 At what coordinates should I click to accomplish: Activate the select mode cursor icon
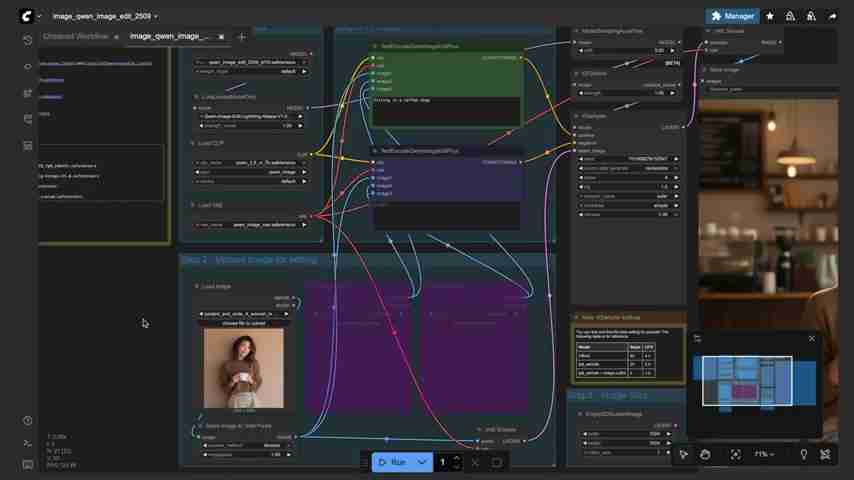(x=684, y=454)
